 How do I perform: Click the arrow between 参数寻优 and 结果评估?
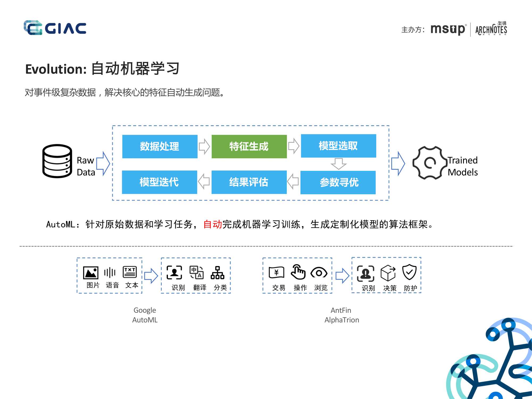pyautogui.click(x=293, y=182)
